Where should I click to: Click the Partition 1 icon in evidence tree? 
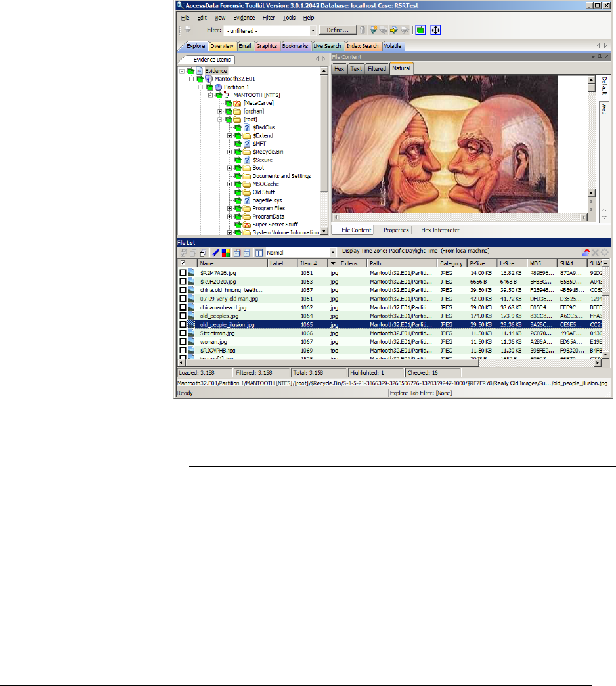(218, 87)
